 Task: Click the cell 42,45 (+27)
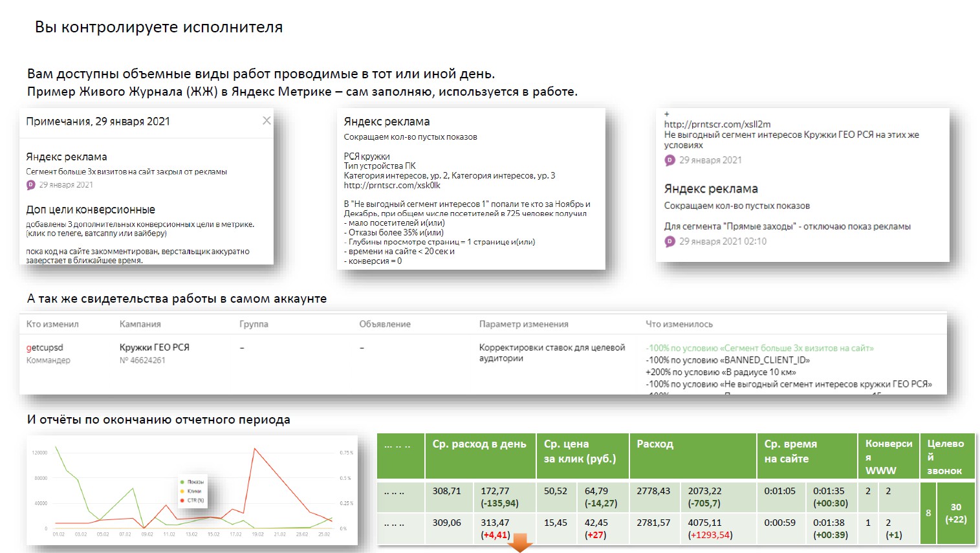click(604, 528)
